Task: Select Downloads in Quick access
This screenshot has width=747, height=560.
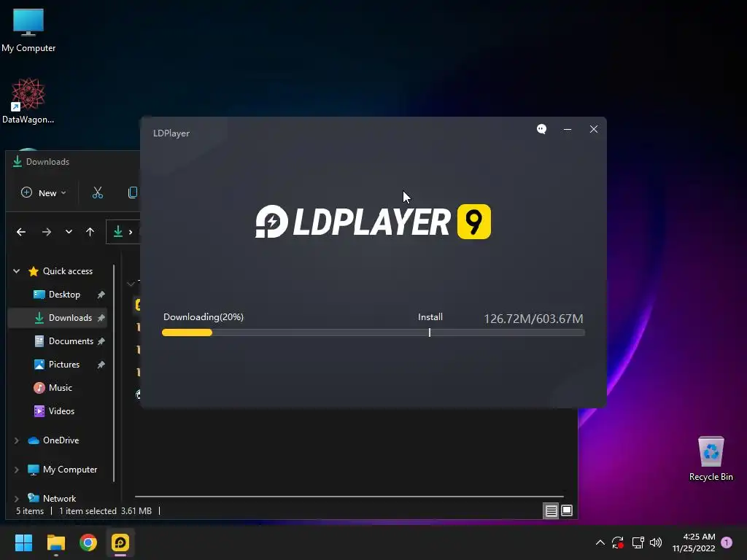Action: click(70, 318)
